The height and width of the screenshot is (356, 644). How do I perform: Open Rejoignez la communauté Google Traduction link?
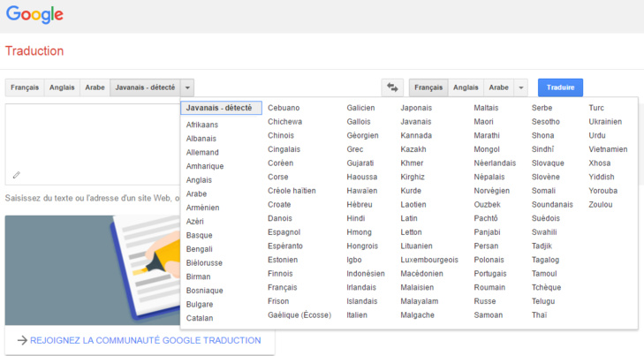pyautogui.click(x=146, y=340)
